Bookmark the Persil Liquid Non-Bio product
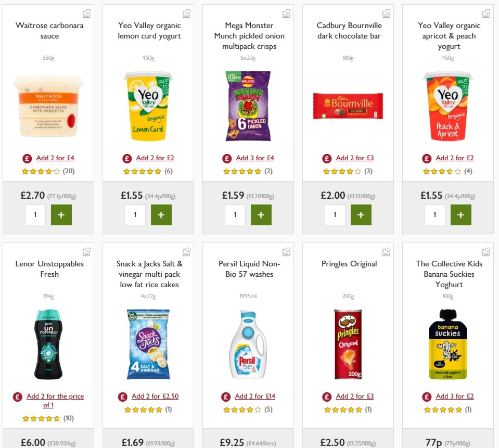This screenshot has height=448, width=499. (x=286, y=251)
